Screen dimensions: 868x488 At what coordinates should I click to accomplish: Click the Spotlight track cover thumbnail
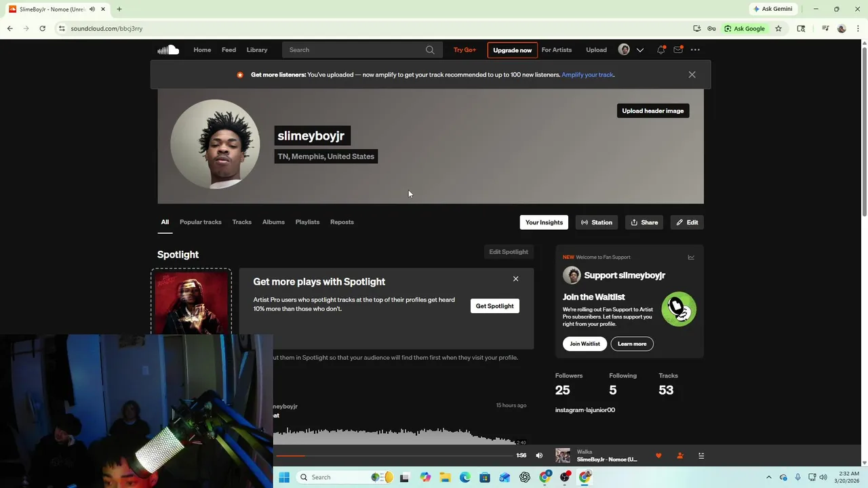pyautogui.click(x=191, y=303)
